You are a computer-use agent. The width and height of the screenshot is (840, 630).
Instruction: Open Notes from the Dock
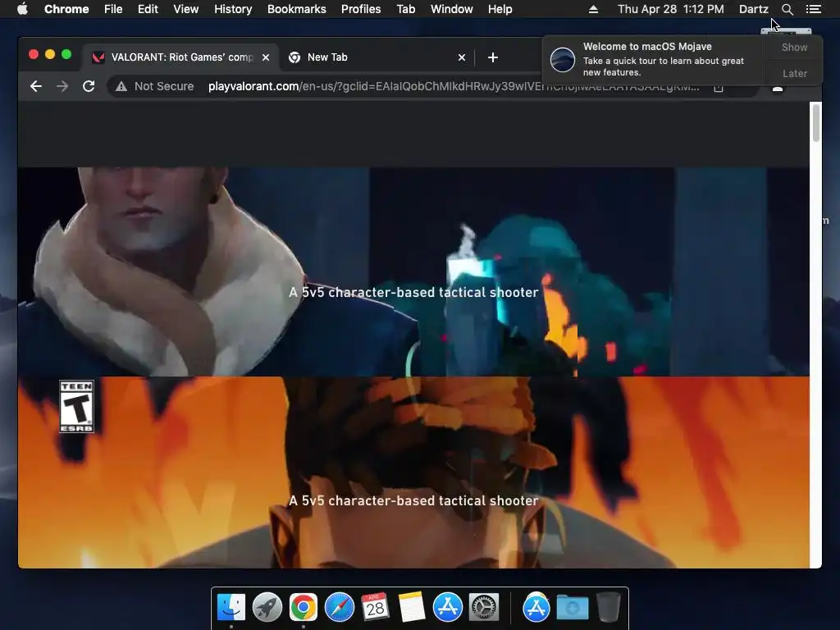(x=412, y=607)
